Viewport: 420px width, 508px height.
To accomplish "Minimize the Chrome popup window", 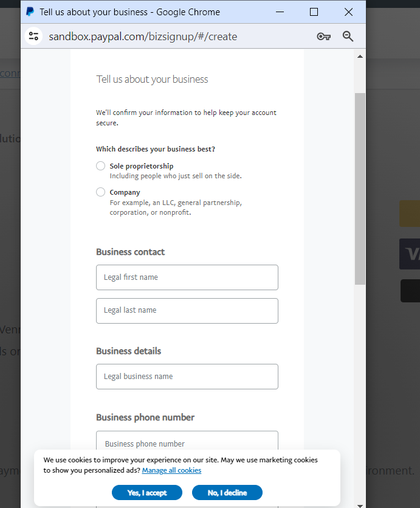I will click(280, 12).
